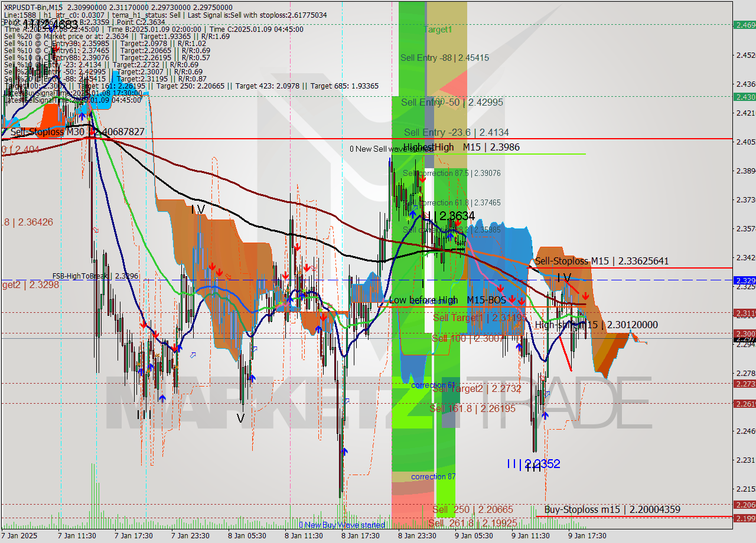Click the '8 Jan 17:30' time axis label
Screen dimensions: 756x543
pyautogui.click(x=360, y=536)
